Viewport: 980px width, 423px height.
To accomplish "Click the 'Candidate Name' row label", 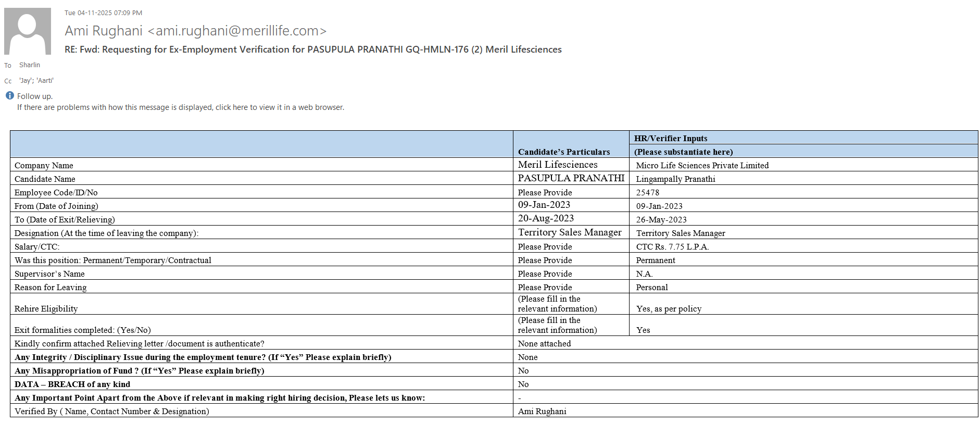I will pos(45,179).
